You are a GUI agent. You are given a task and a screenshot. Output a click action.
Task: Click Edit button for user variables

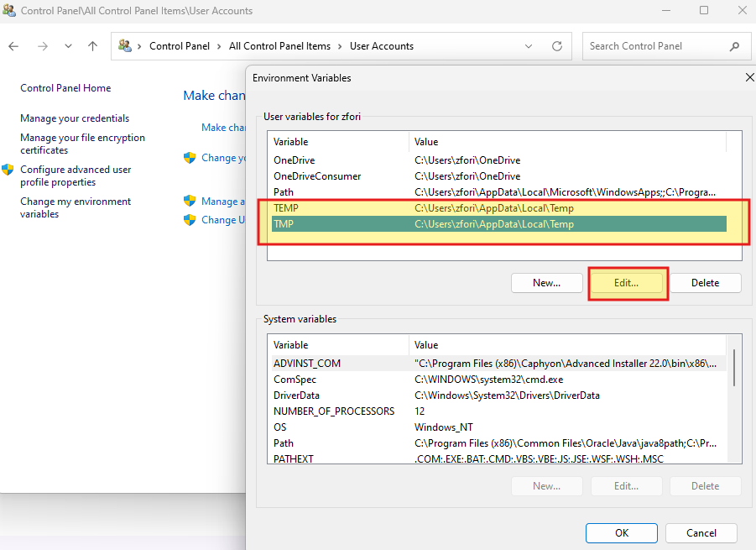pyautogui.click(x=626, y=283)
